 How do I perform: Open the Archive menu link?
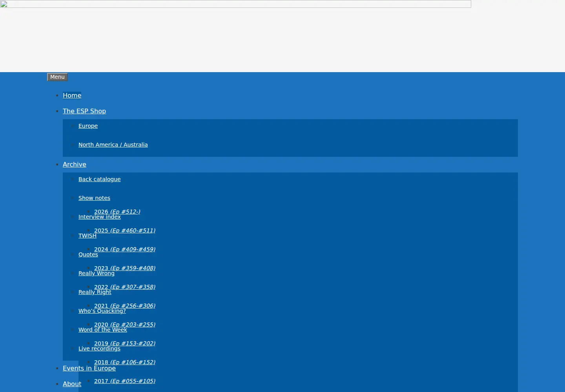(75, 164)
